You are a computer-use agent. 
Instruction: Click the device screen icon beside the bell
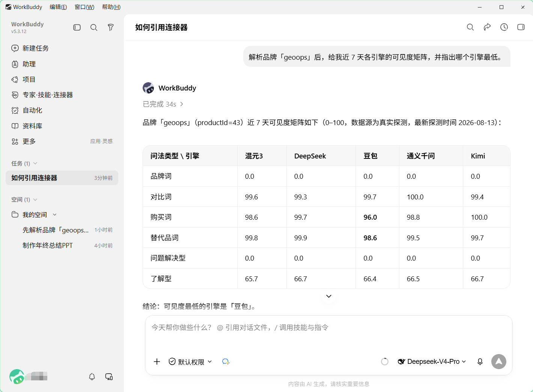[109, 377]
